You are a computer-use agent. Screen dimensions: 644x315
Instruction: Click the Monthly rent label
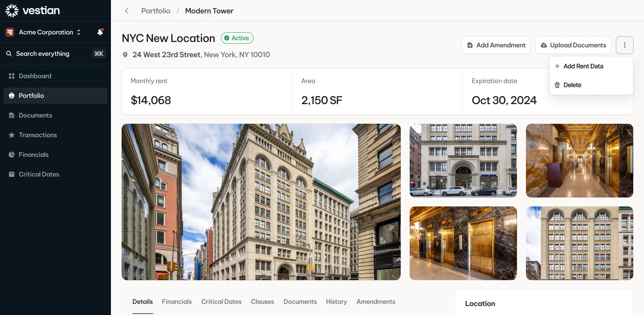click(149, 81)
